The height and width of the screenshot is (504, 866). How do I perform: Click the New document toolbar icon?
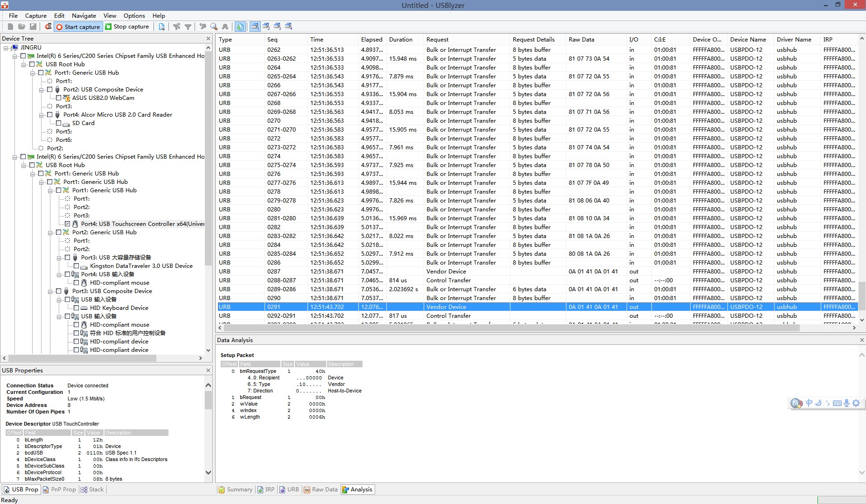(x=10, y=27)
